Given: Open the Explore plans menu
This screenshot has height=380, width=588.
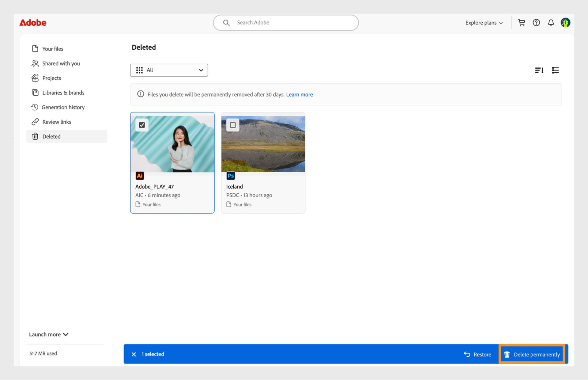Looking at the screenshot, I should pyautogui.click(x=483, y=22).
